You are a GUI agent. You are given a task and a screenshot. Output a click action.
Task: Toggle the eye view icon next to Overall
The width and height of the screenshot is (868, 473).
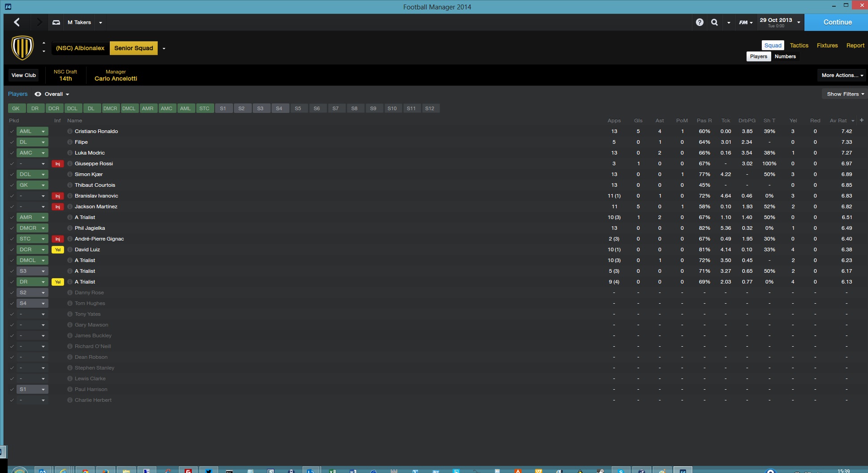38,94
